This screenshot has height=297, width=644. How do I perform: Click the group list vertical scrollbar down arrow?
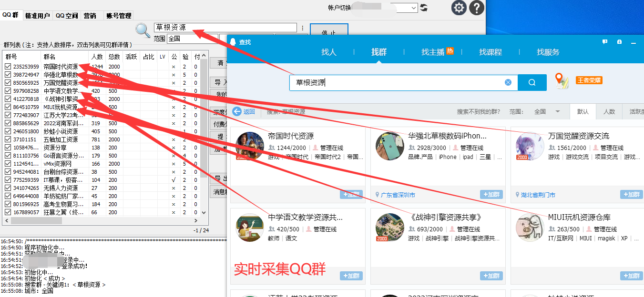tap(204, 212)
